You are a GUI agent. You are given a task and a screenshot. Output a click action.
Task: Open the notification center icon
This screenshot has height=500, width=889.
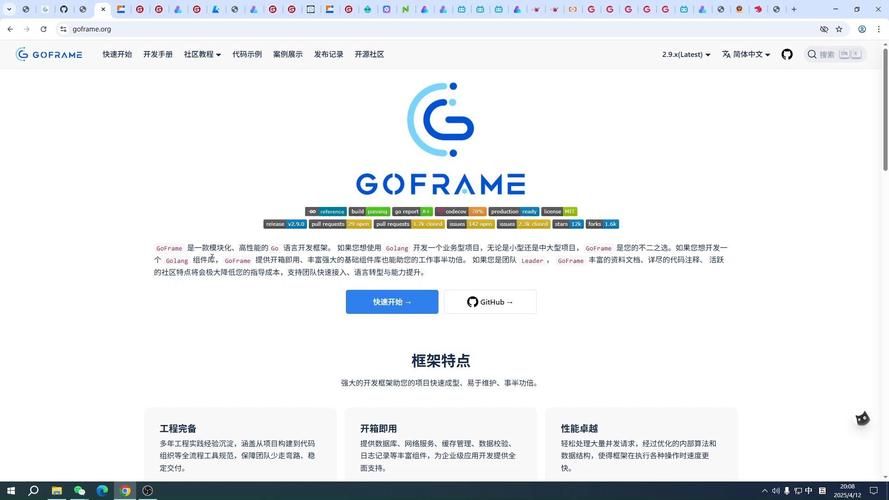pos(874,490)
